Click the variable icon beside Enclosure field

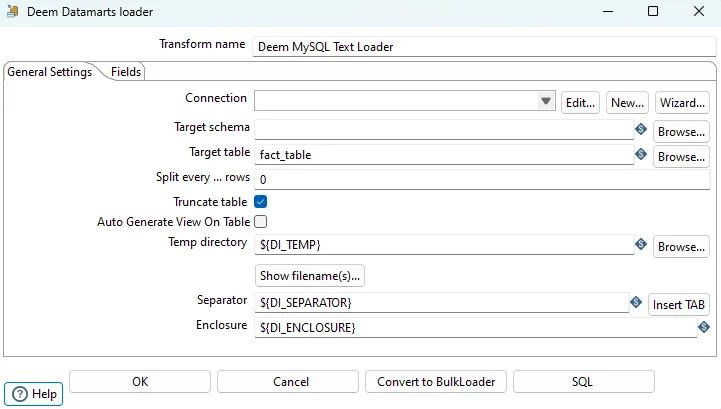[704, 327]
